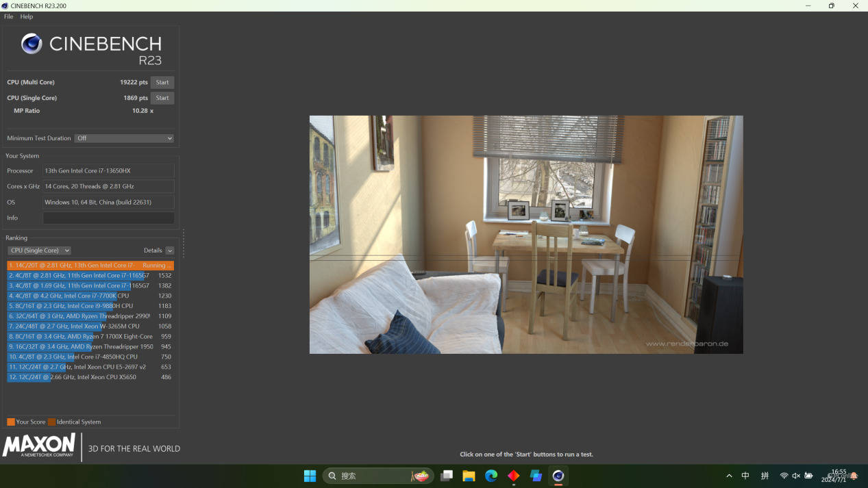Click the Windows Start button

point(310,476)
